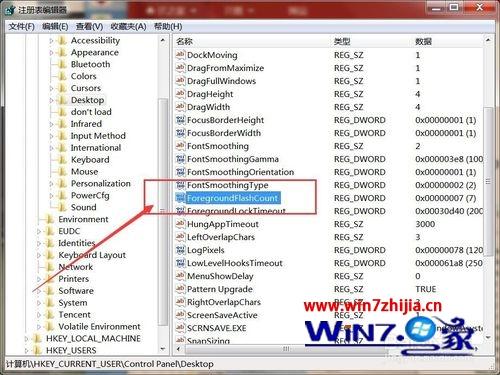500x375 pixels.
Task: Click the 0x00000007 (7) data cell
Action: [x=445, y=198]
